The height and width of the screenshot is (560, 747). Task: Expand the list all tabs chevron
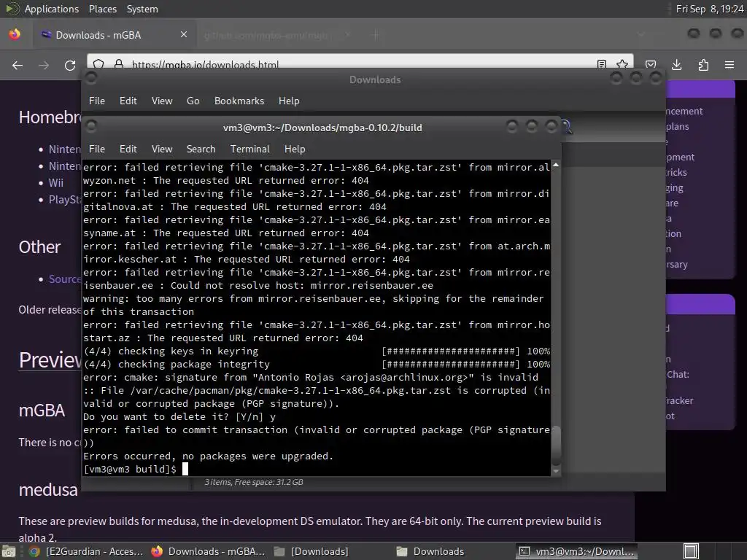[641, 34]
